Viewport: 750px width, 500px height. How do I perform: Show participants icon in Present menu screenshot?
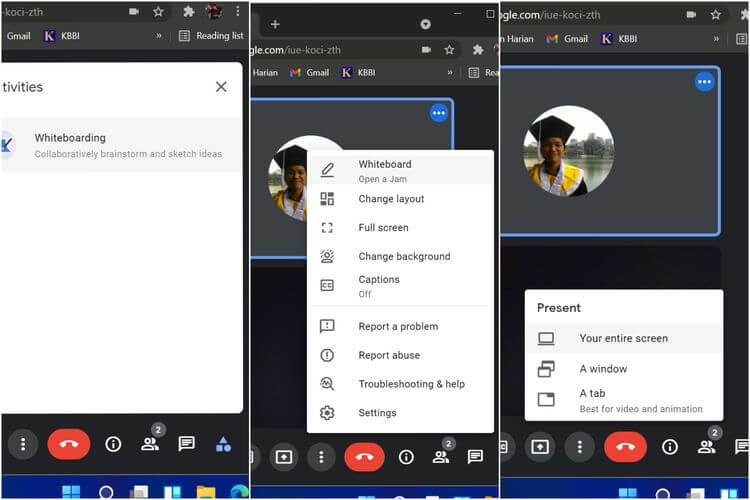coord(706,447)
